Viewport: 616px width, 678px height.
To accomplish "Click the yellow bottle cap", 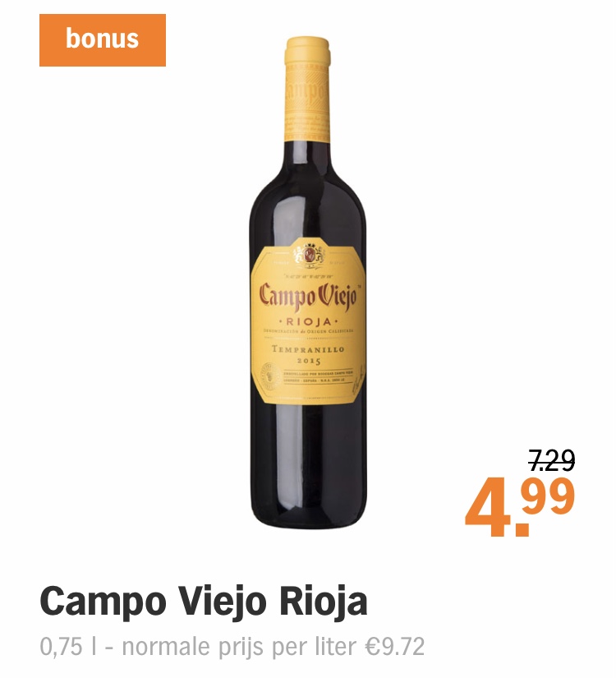I will click(307, 51).
